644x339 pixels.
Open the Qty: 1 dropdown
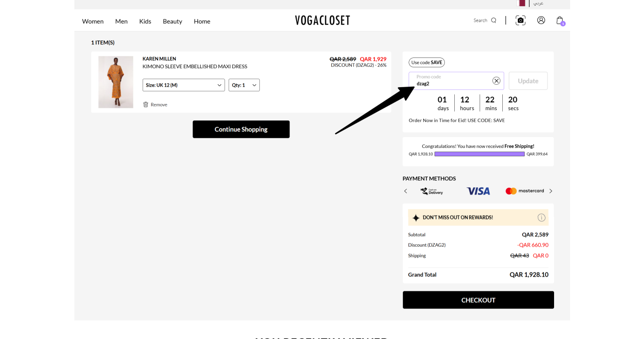pyautogui.click(x=244, y=85)
